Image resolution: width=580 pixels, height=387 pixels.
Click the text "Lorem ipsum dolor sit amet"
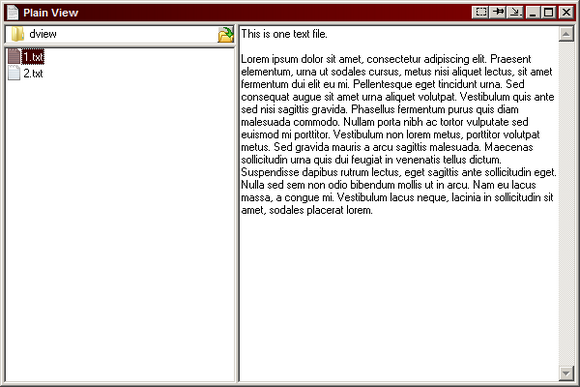[x=301, y=59]
